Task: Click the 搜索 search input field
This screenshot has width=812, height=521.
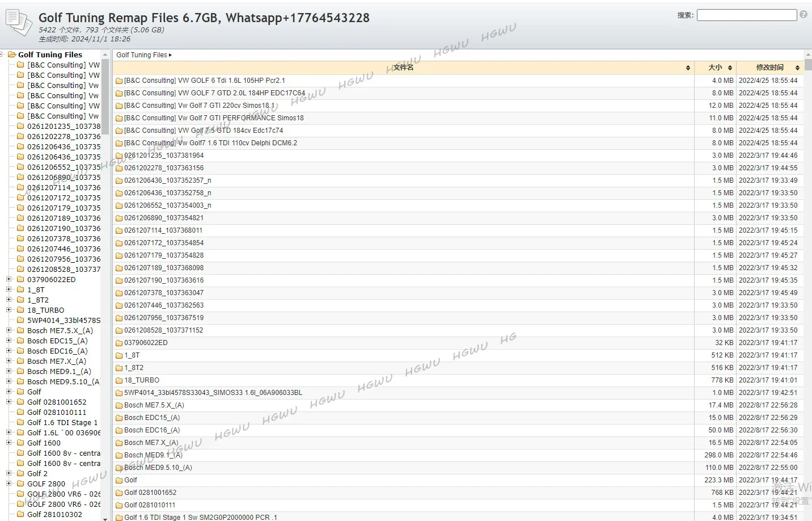Action: pos(747,15)
